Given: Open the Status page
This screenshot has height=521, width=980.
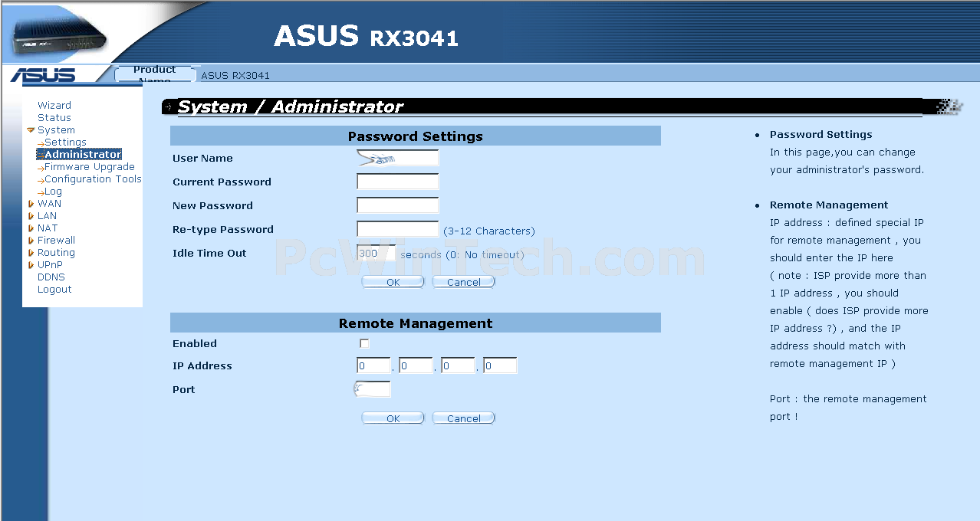Looking at the screenshot, I should point(54,118).
